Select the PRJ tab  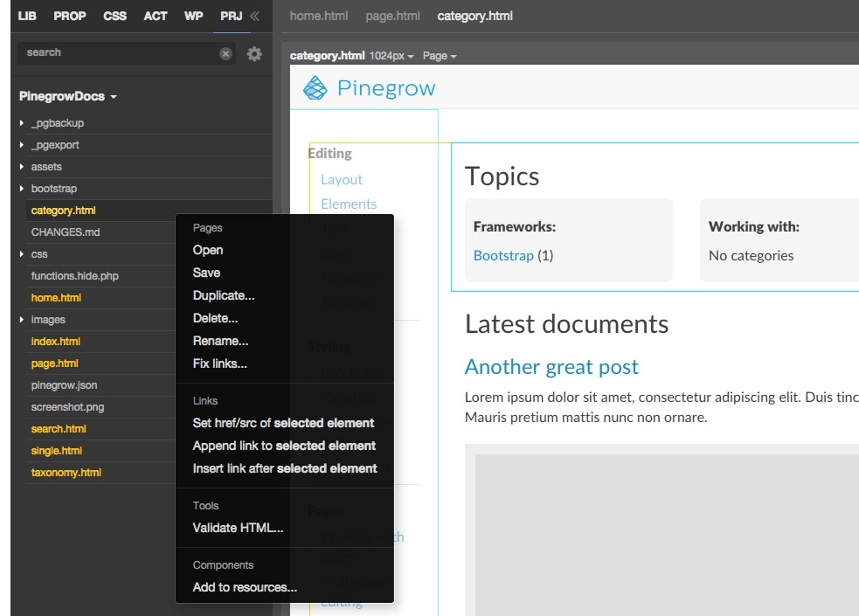coord(232,17)
